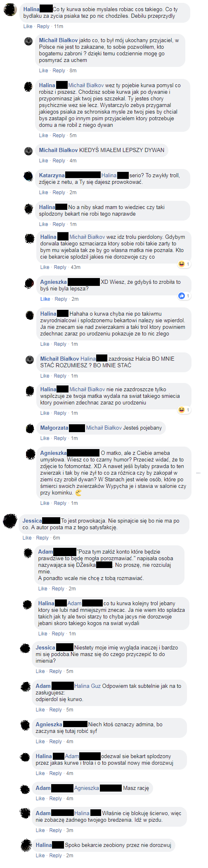This screenshot has width=208, height=868.
Task: Open the "43m" comment timestamp
Action: tap(76, 267)
